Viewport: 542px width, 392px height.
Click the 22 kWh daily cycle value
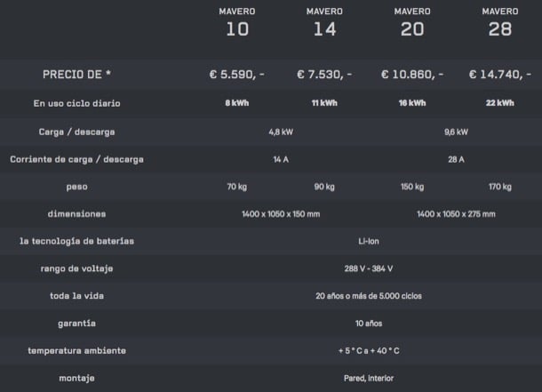pyautogui.click(x=499, y=103)
